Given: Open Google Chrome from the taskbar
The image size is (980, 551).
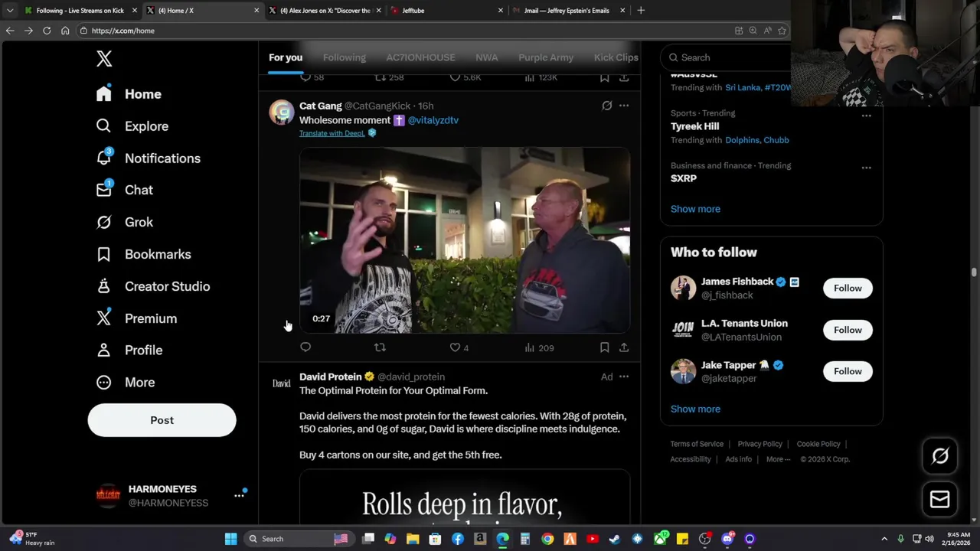Looking at the screenshot, I should click(547, 539).
